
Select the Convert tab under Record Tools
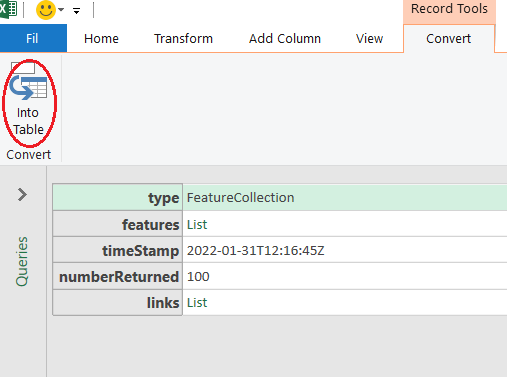point(449,39)
